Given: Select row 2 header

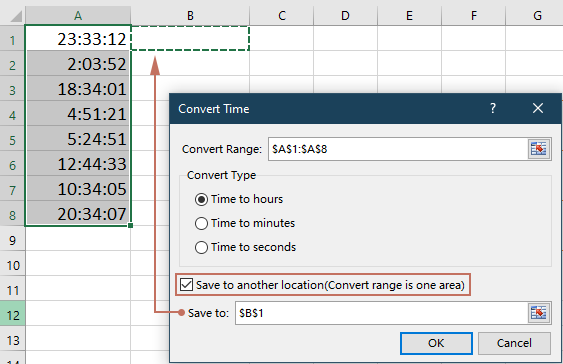Looking at the screenshot, I should click(x=13, y=63).
